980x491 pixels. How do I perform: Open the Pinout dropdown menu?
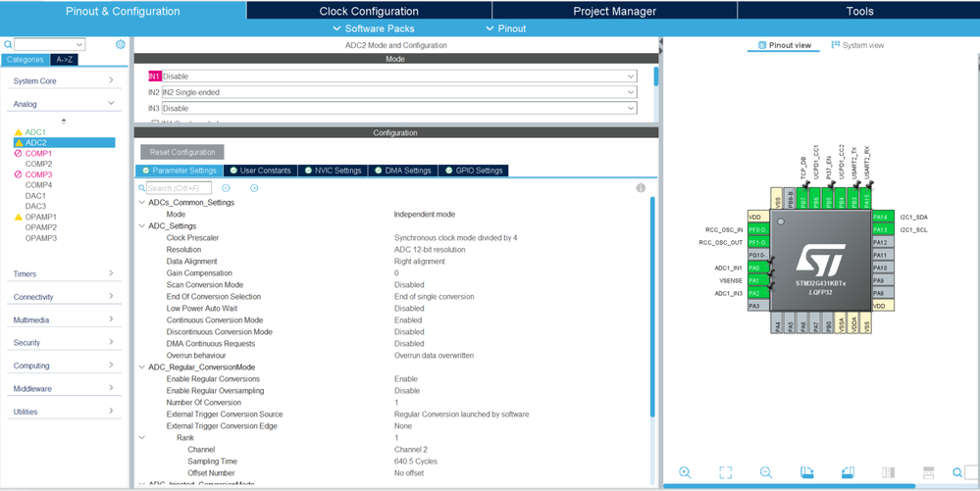click(x=505, y=28)
